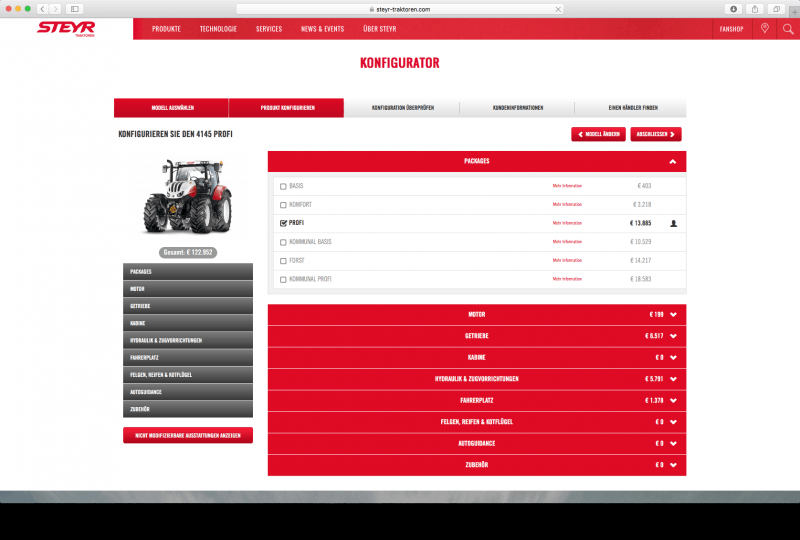Open the Services menu
Screen dimensions: 800x540
pos(269,29)
